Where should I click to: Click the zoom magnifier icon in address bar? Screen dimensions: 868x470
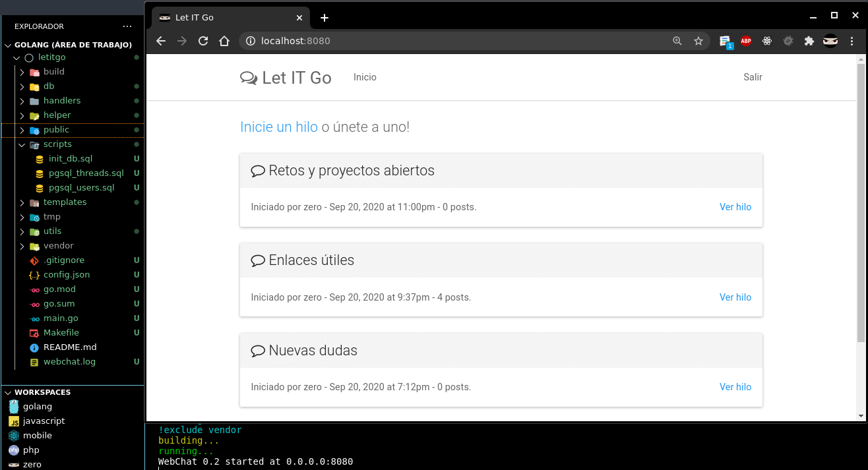click(677, 41)
